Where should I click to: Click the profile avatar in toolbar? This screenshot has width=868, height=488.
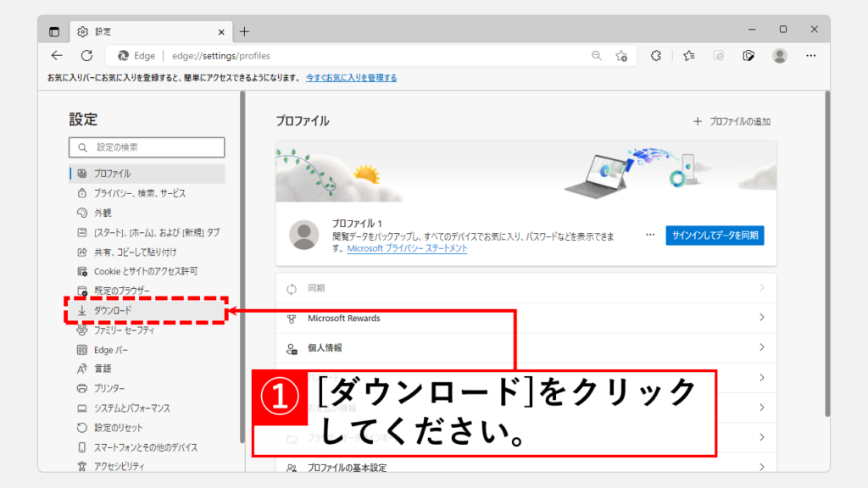point(779,56)
